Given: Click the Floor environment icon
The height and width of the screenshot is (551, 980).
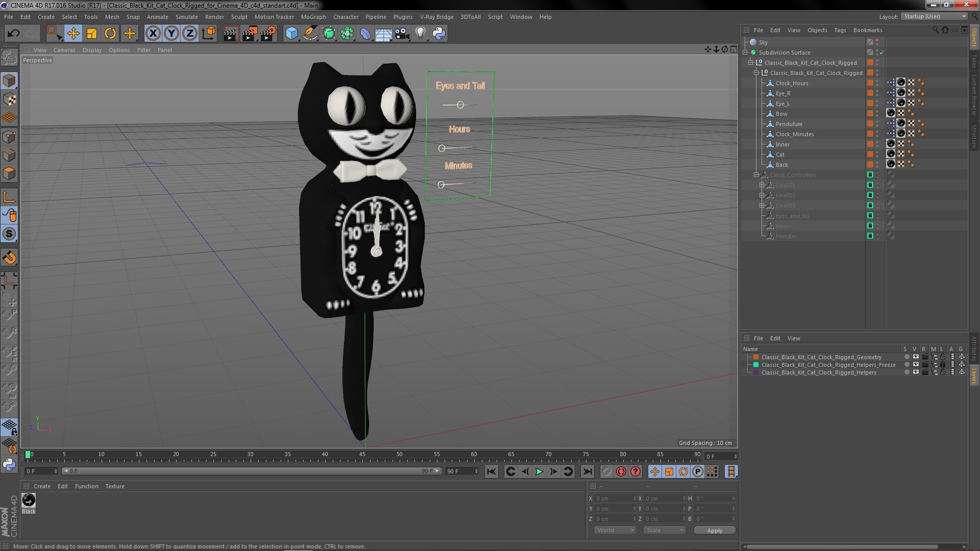Looking at the screenshot, I should tap(383, 34).
